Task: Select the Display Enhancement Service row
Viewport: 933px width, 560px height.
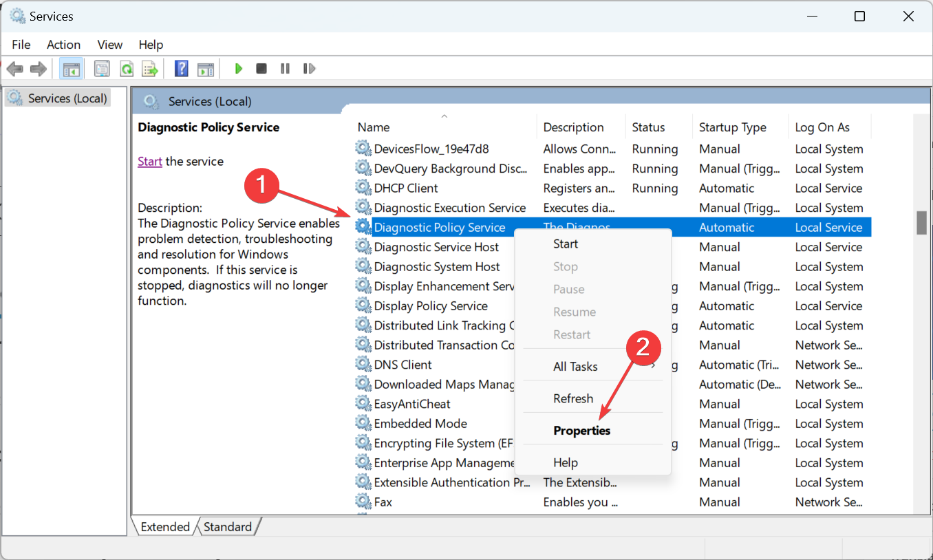Action: click(x=612, y=286)
